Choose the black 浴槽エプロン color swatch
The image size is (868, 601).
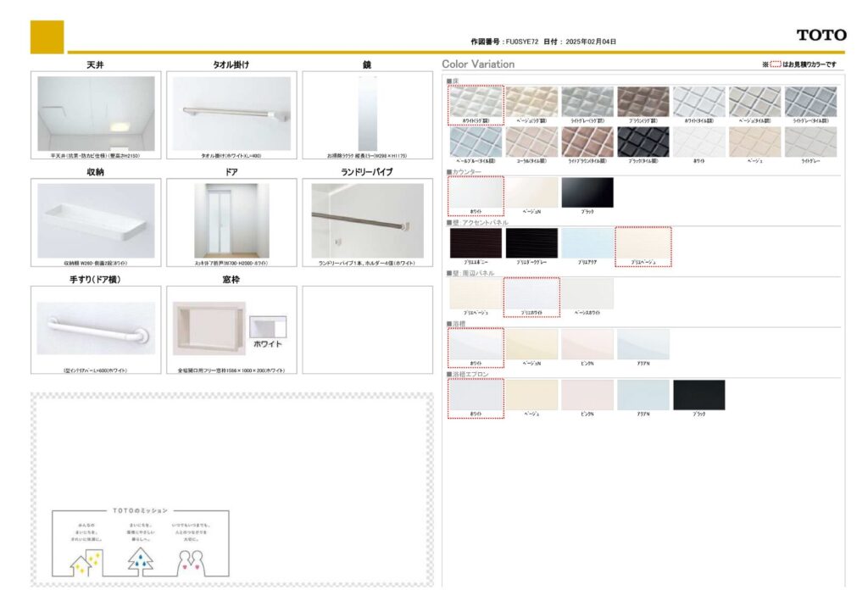(x=698, y=395)
